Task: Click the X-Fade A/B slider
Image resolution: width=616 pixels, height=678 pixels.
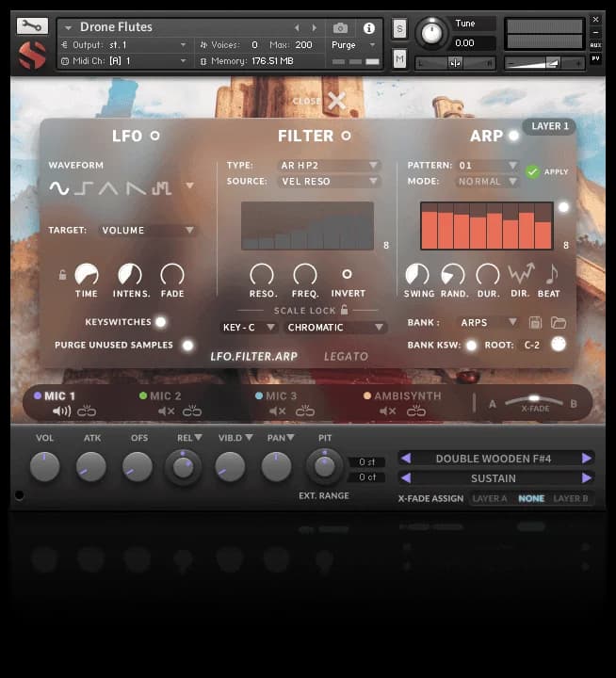Action: tap(534, 399)
